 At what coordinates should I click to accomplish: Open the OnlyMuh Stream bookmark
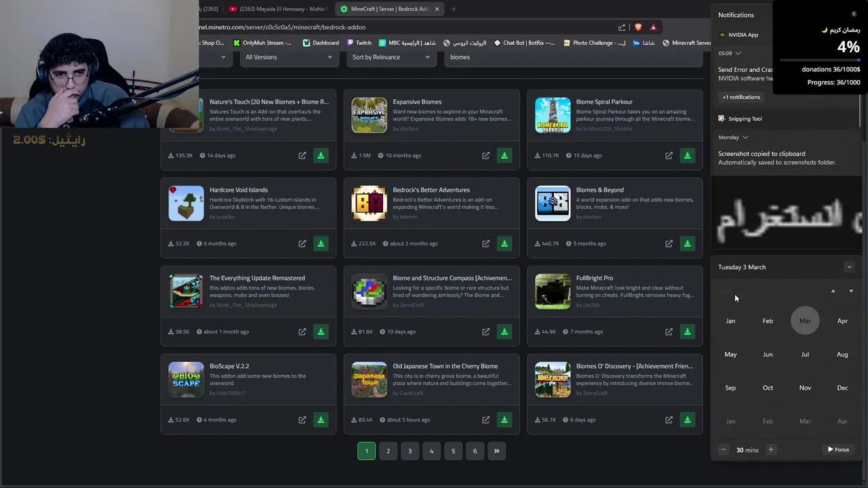coord(262,43)
